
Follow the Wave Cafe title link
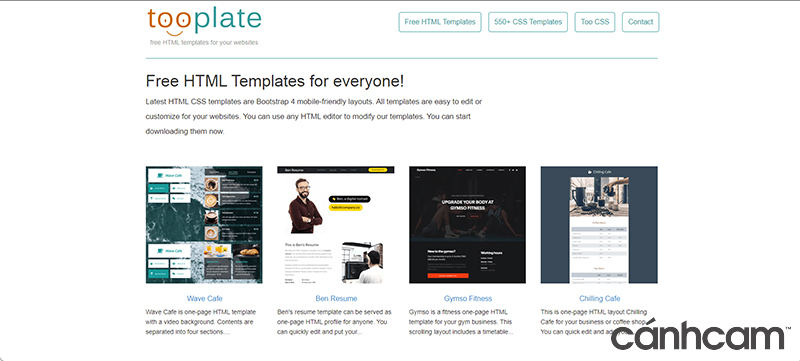[x=205, y=298]
